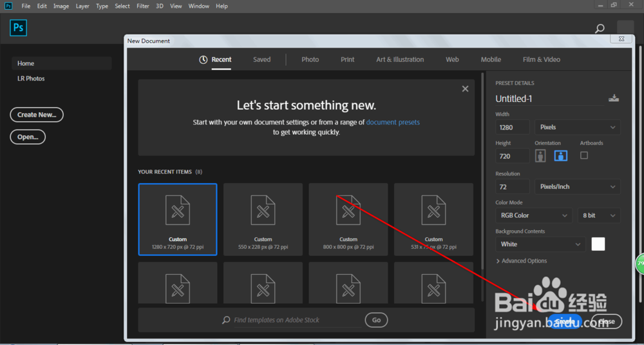Screen dimensions: 644x345
Task: Open the RGB Color mode dropdown
Action: [534, 215]
